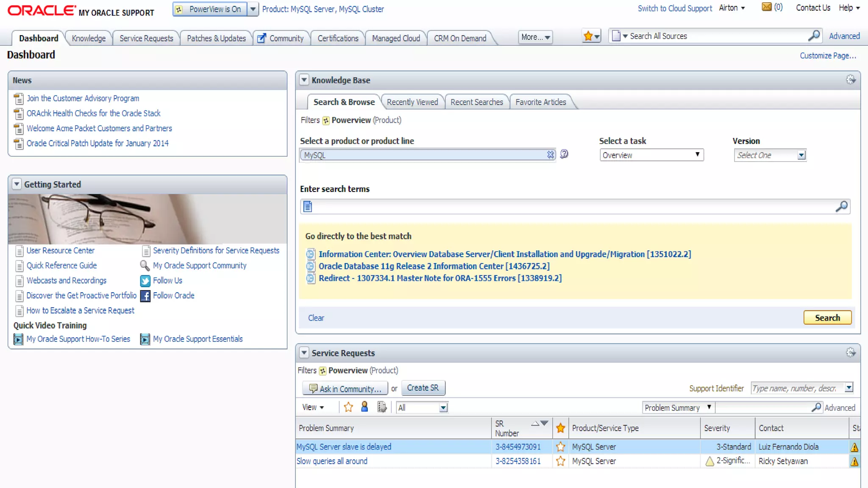Collapse the Getting Started panel
Viewport: 868px width, 488px height.
pos(17,184)
